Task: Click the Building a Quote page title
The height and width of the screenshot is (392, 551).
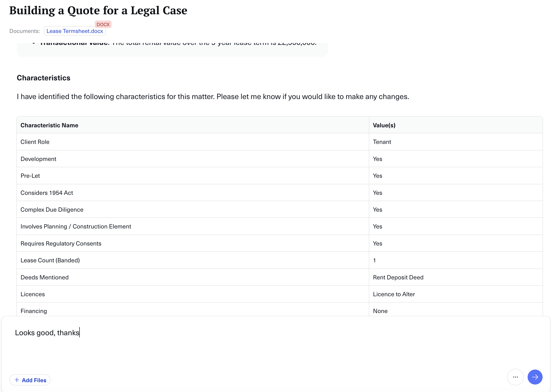Action: pyautogui.click(x=98, y=11)
